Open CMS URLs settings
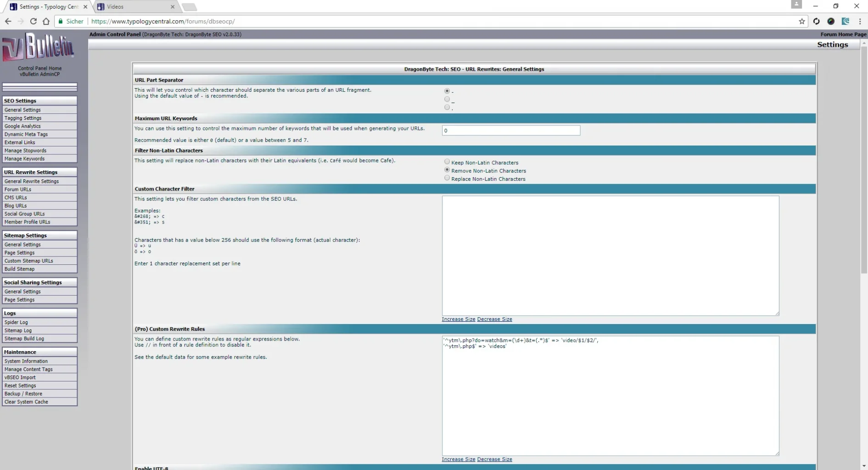The height and width of the screenshot is (470, 868). pos(39,197)
